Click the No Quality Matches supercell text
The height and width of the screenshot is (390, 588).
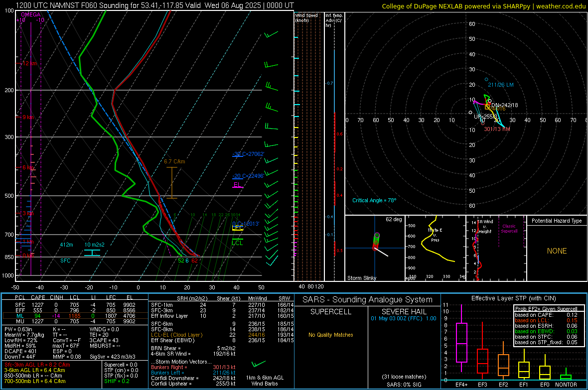tap(331, 335)
